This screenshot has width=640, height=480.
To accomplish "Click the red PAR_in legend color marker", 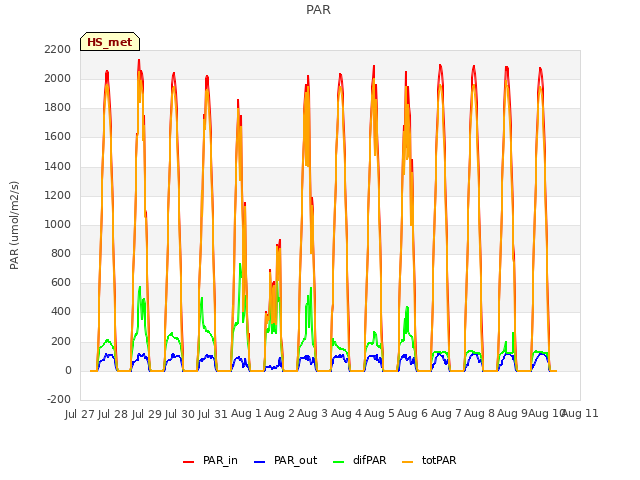I will coord(188,462).
